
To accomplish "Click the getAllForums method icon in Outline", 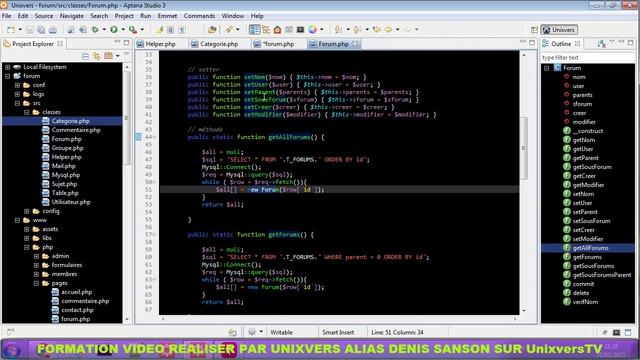I will (x=567, y=248).
